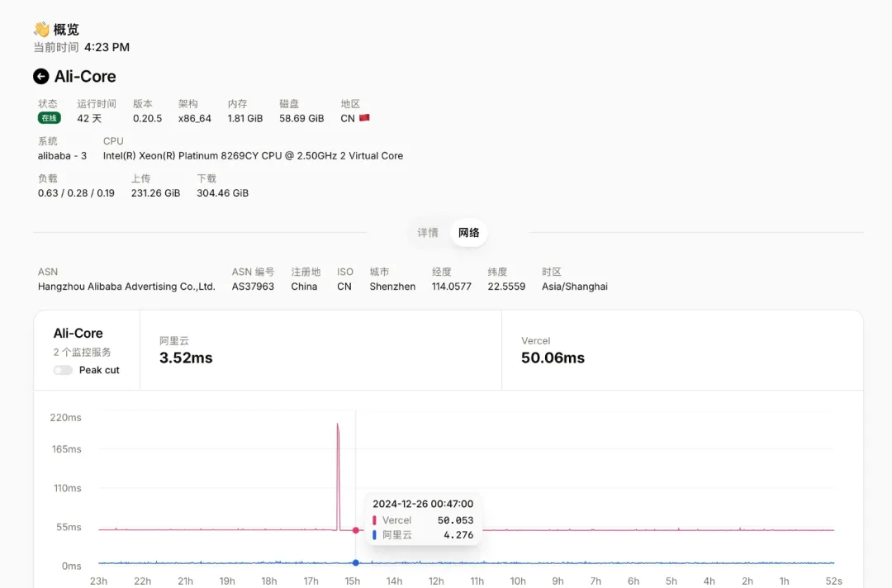The image size is (892, 588).
Task: Select the 阿里云 3.52ms monitor card
Action: [x=320, y=350]
